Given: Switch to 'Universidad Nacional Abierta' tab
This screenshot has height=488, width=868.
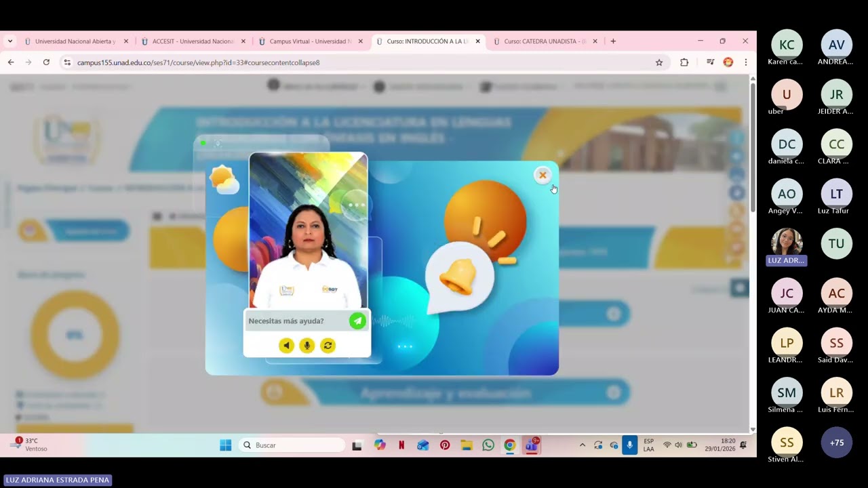Looking at the screenshot, I should click(x=77, y=41).
